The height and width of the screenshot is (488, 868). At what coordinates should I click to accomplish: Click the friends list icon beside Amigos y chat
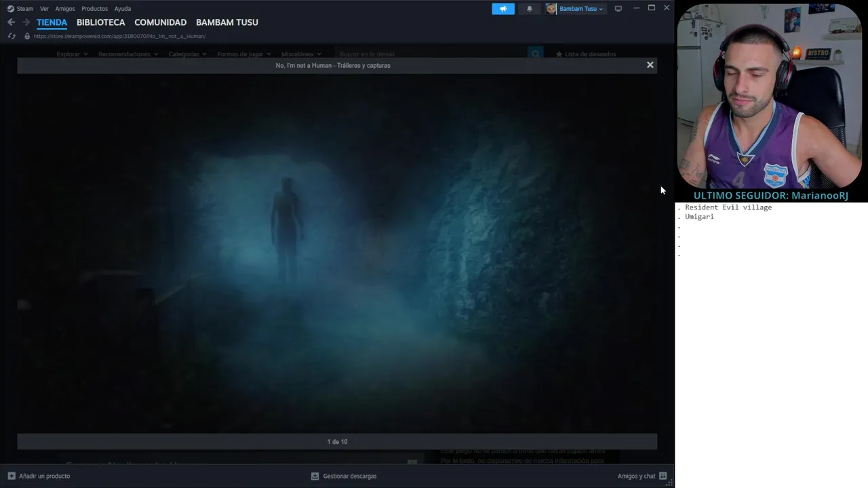[663, 476]
